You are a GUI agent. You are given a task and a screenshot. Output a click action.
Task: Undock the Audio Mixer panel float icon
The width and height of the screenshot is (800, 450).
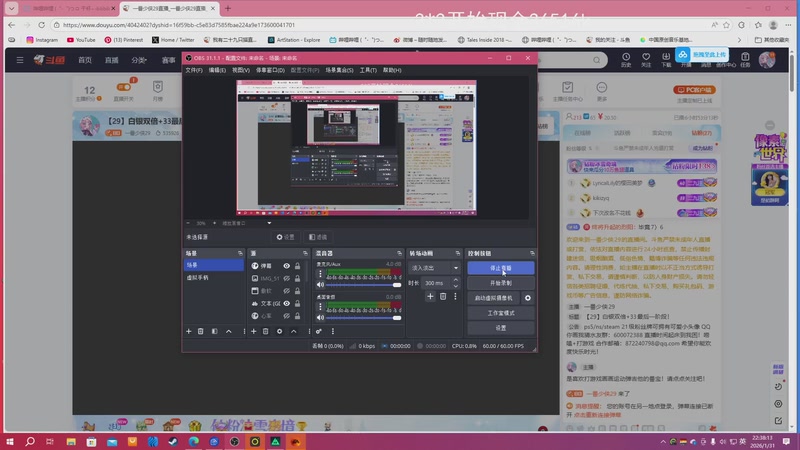tap(399, 253)
